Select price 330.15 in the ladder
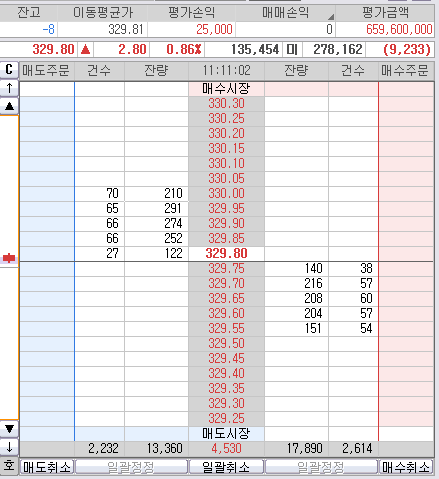Image resolution: width=439 pixels, height=479 pixels. click(x=226, y=149)
